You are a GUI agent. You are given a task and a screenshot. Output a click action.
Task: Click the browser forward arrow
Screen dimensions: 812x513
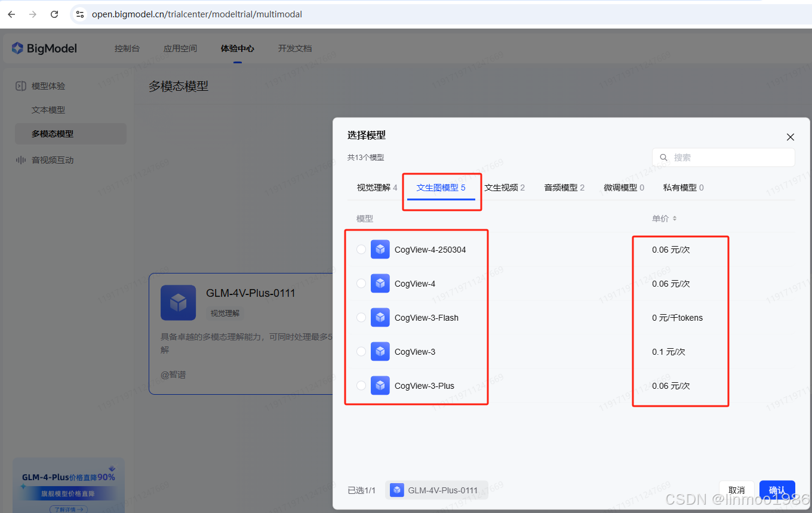pos(33,14)
